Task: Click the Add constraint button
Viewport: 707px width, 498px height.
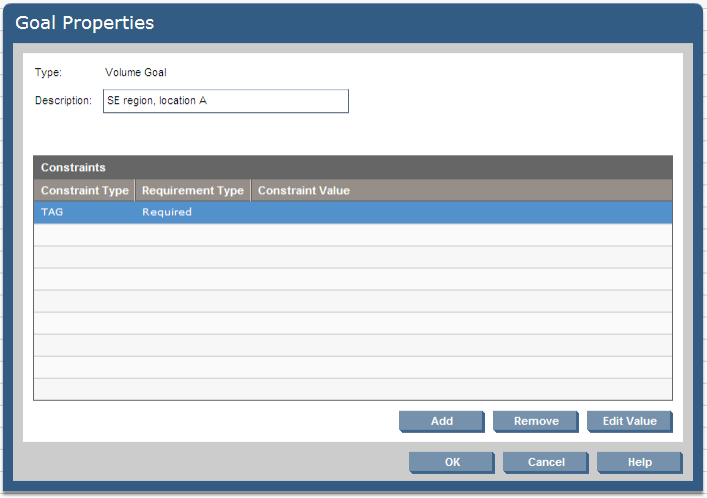Action: pos(441,421)
